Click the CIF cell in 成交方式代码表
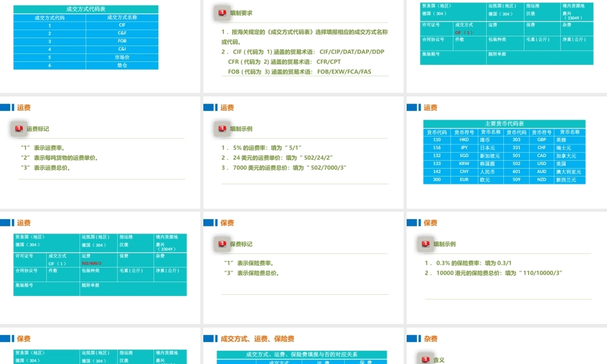607x364 pixels. (x=122, y=25)
